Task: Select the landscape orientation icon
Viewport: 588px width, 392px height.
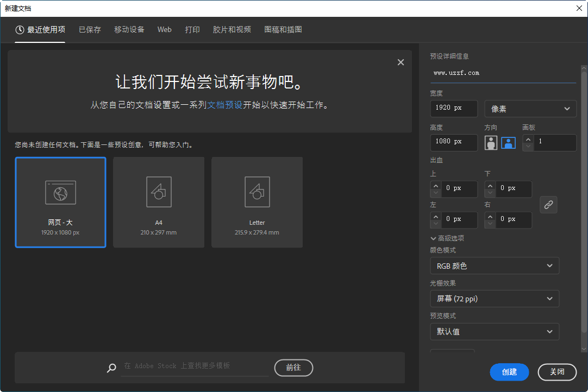Action: point(508,142)
